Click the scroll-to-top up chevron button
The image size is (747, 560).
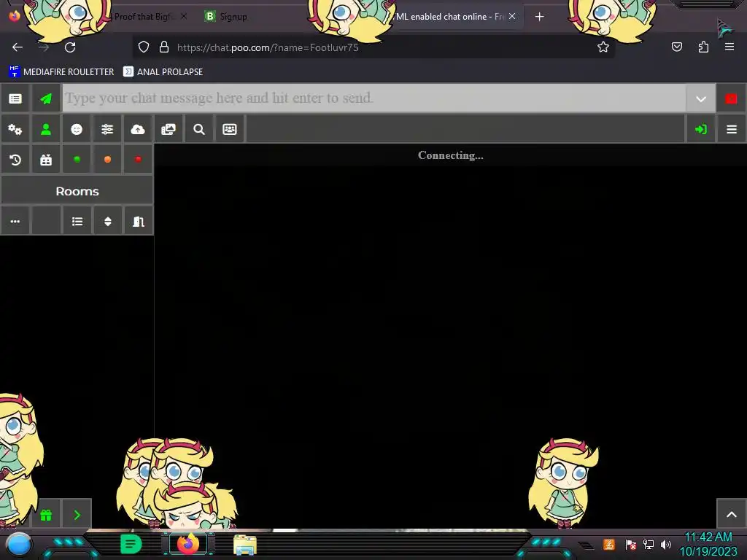(731, 514)
